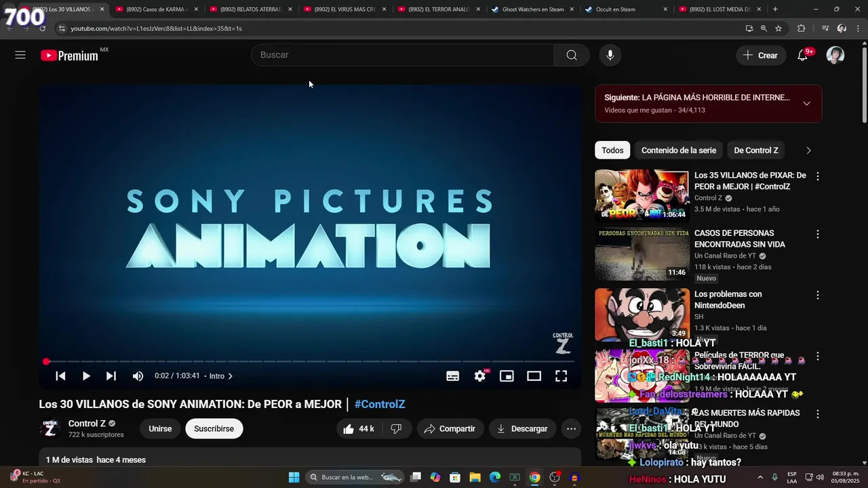Open options menu for PIXAR villains video
The image size is (868, 488).
pyautogui.click(x=818, y=176)
